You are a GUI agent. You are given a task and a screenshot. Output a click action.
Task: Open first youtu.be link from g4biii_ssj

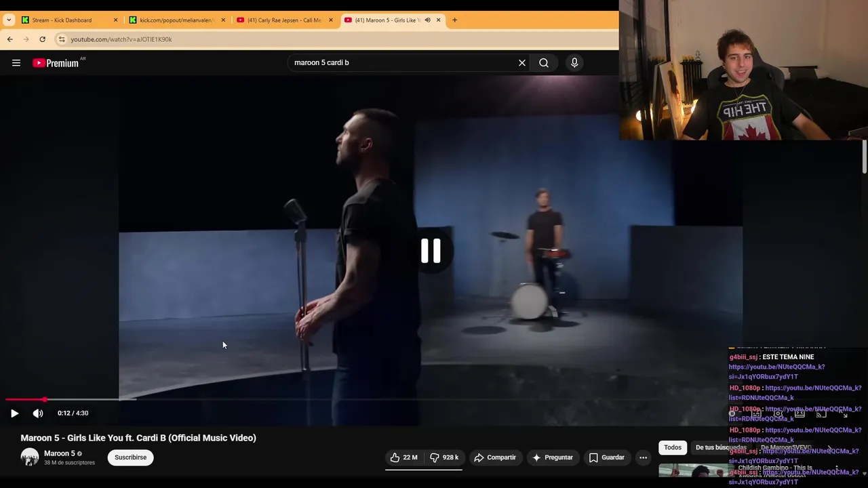[776, 371]
